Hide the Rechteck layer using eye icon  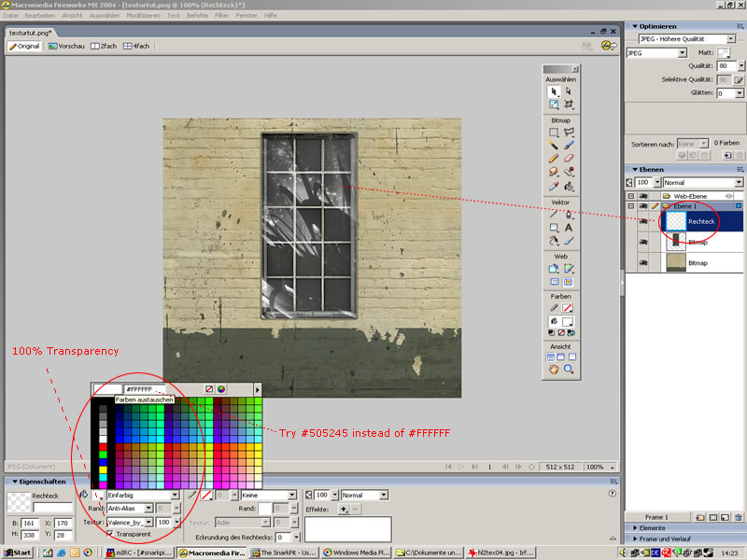[x=642, y=221]
